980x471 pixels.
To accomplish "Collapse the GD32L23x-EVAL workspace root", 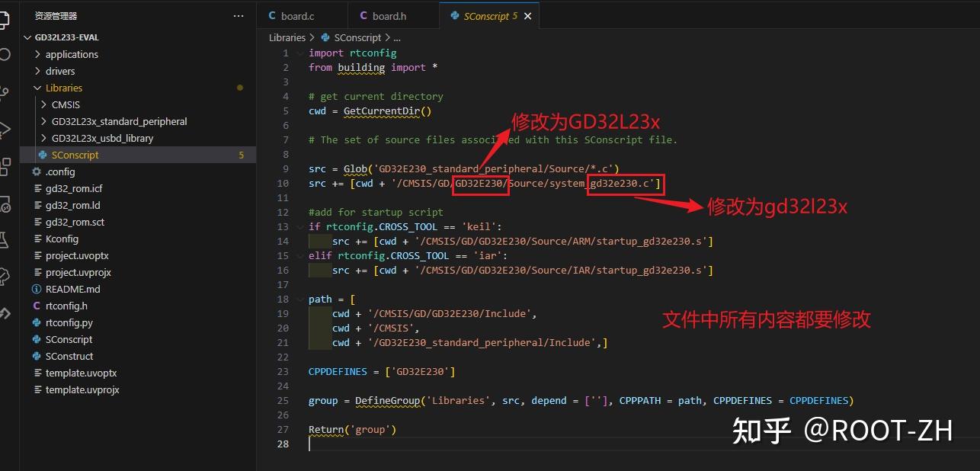I will [27, 37].
